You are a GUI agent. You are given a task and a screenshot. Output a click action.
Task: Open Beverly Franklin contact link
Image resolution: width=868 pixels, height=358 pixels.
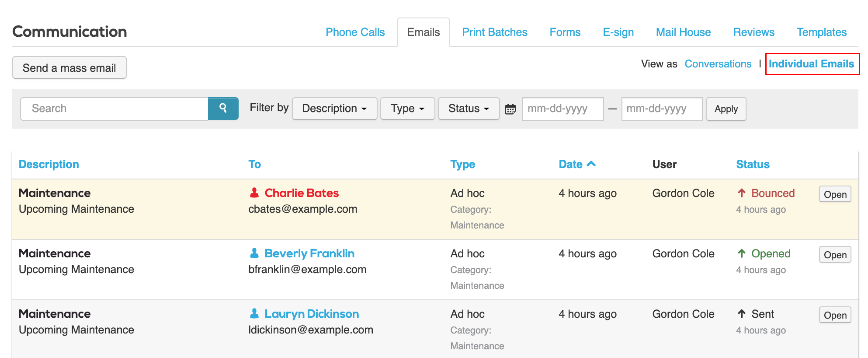(309, 253)
